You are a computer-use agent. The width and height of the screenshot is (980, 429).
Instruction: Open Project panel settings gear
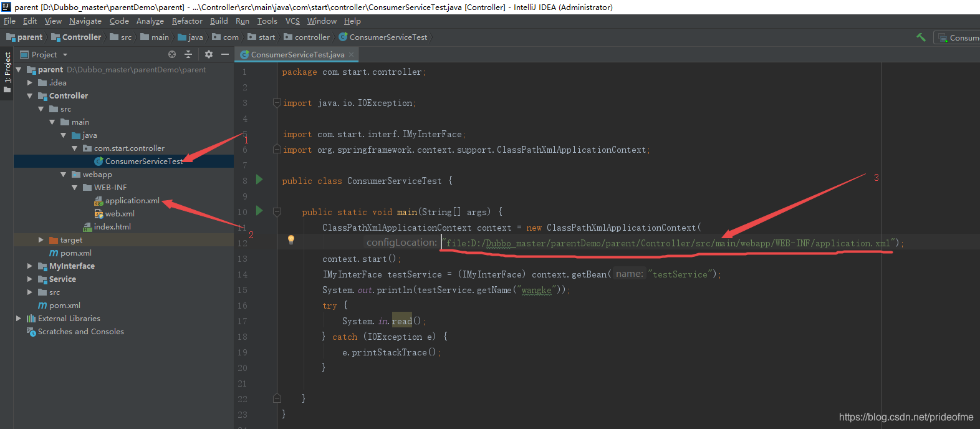point(209,54)
